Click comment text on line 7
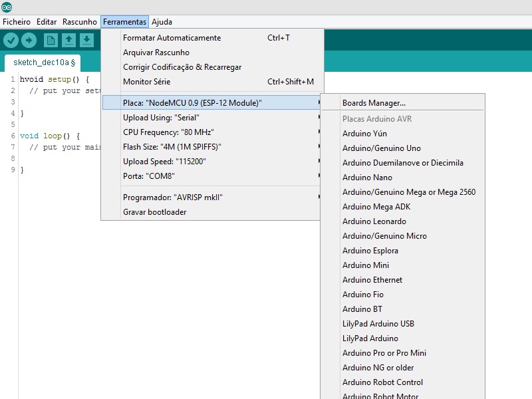 coord(65,147)
